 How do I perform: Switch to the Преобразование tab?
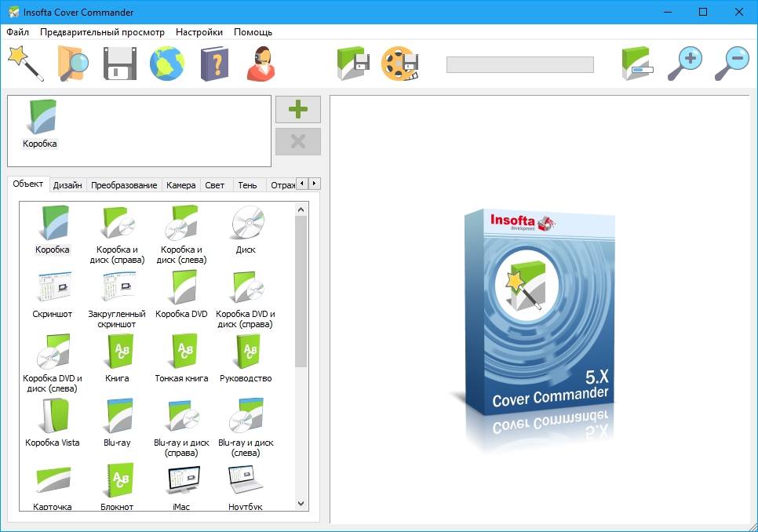click(124, 185)
